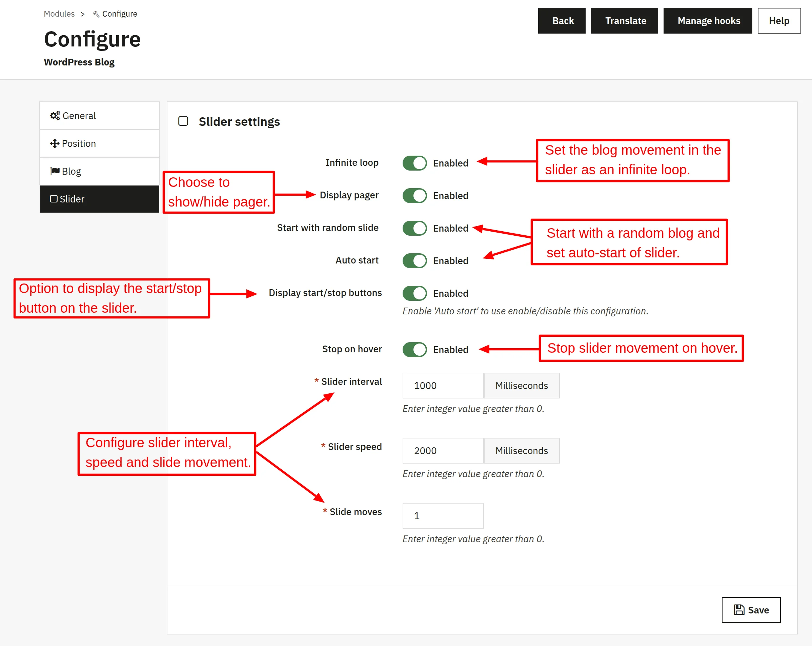The height and width of the screenshot is (646, 812).
Task: Click the Back button
Action: click(562, 21)
